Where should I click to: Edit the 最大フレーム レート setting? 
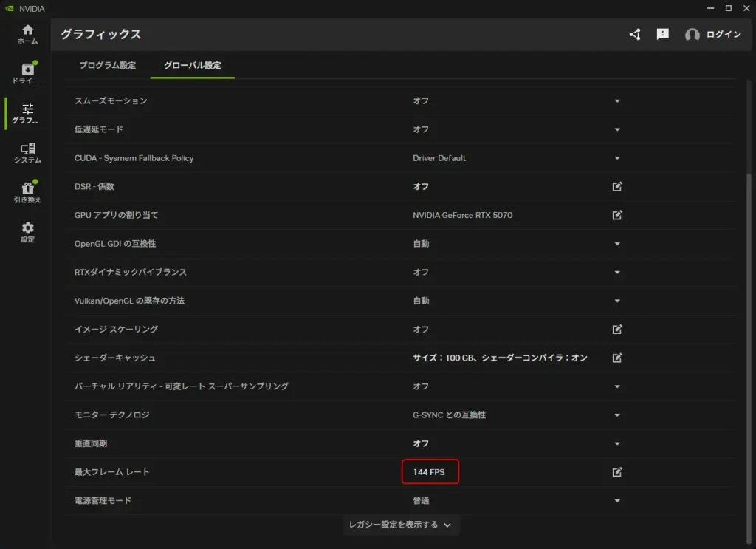click(x=617, y=472)
